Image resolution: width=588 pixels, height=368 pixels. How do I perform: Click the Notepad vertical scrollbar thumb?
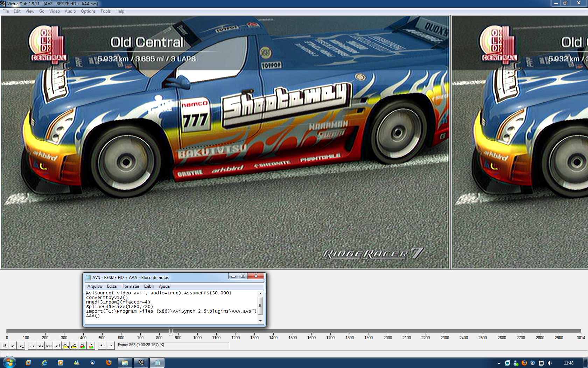pos(260,305)
